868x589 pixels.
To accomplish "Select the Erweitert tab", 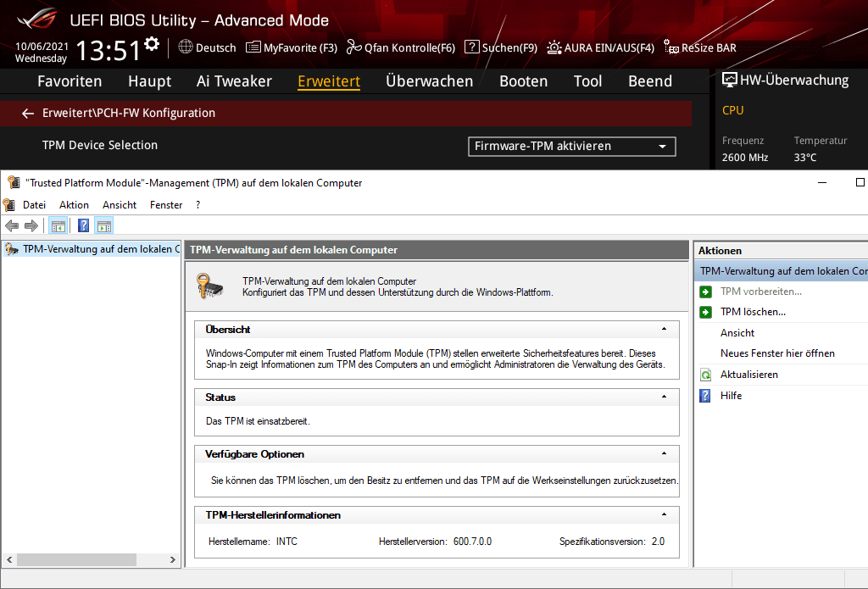I will [329, 81].
